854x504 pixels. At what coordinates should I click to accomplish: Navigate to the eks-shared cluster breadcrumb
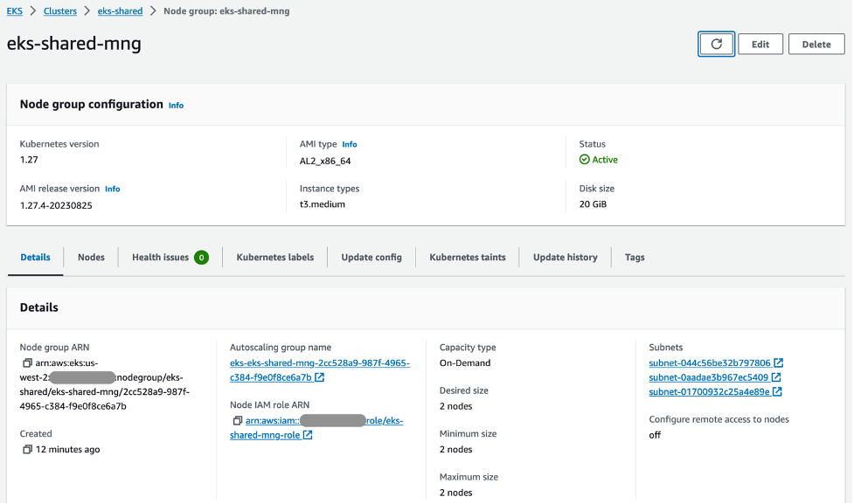pos(120,10)
